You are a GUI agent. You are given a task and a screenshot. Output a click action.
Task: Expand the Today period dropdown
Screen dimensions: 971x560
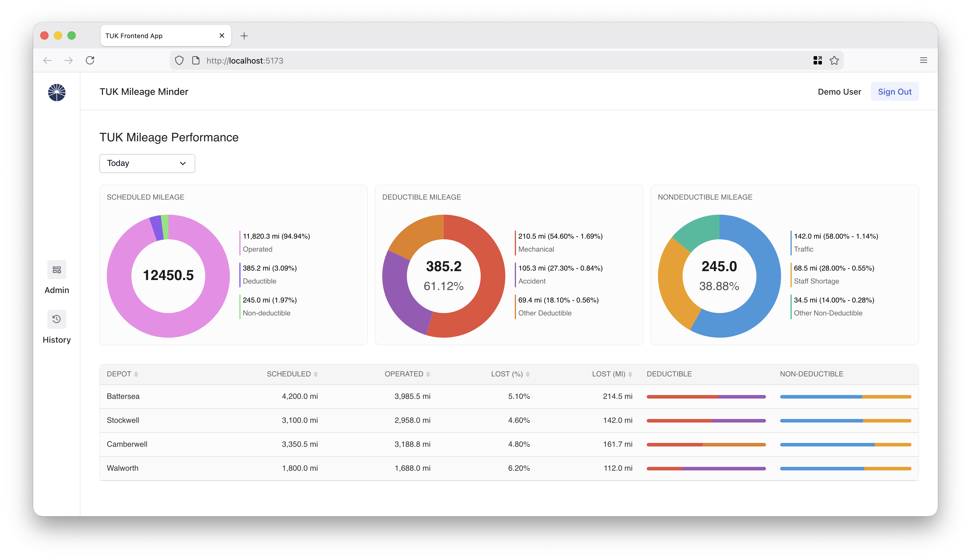click(x=147, y=164)
